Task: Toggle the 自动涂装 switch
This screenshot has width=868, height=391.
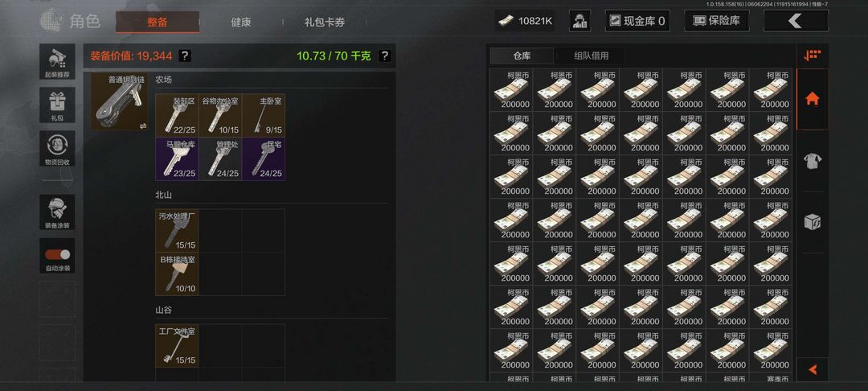Action: (x=57, y=255)
